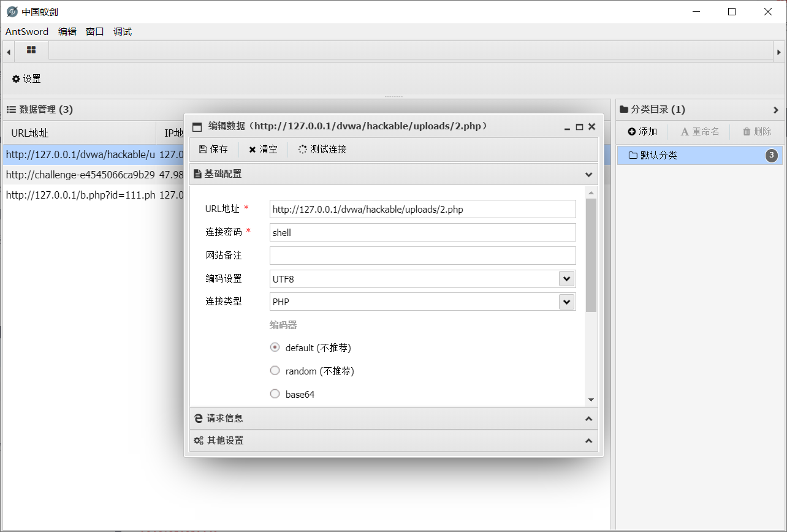This screenshot has width=787, height=532.
Task: Collapse the 分类目录 panel arrow
Action: (x=775, y=110)
